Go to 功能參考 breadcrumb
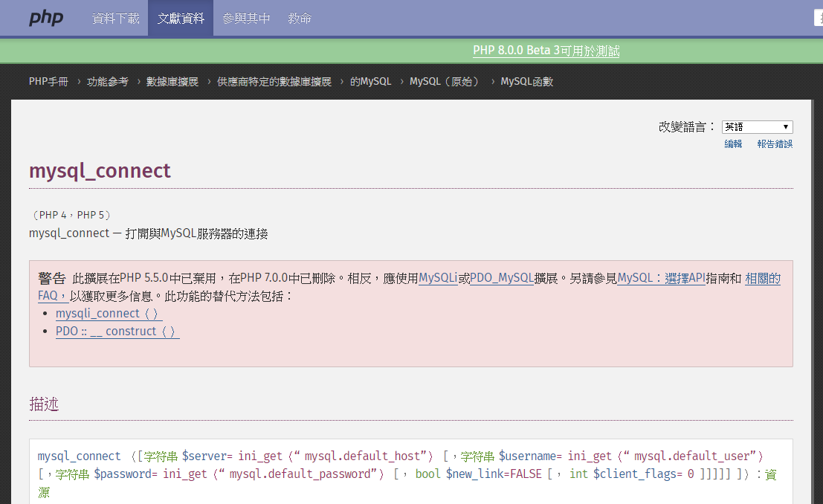 pos(108,81)
